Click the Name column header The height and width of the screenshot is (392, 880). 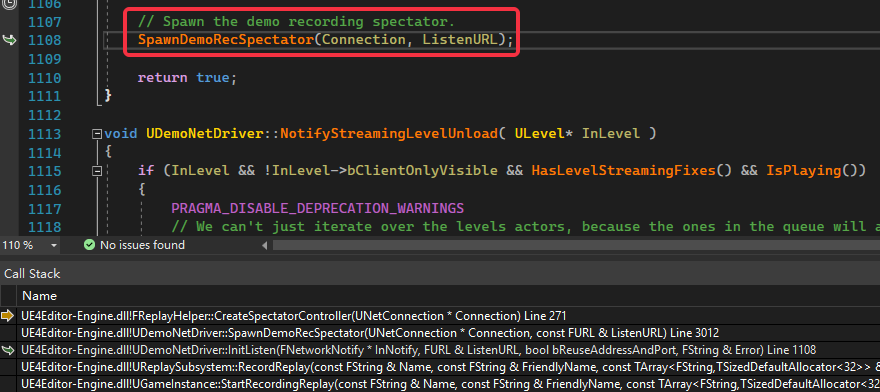coord(39,295)
